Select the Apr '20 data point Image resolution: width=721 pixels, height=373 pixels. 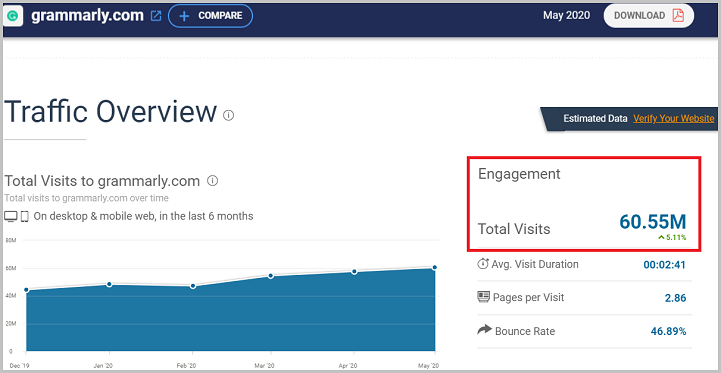coord(354,272)
